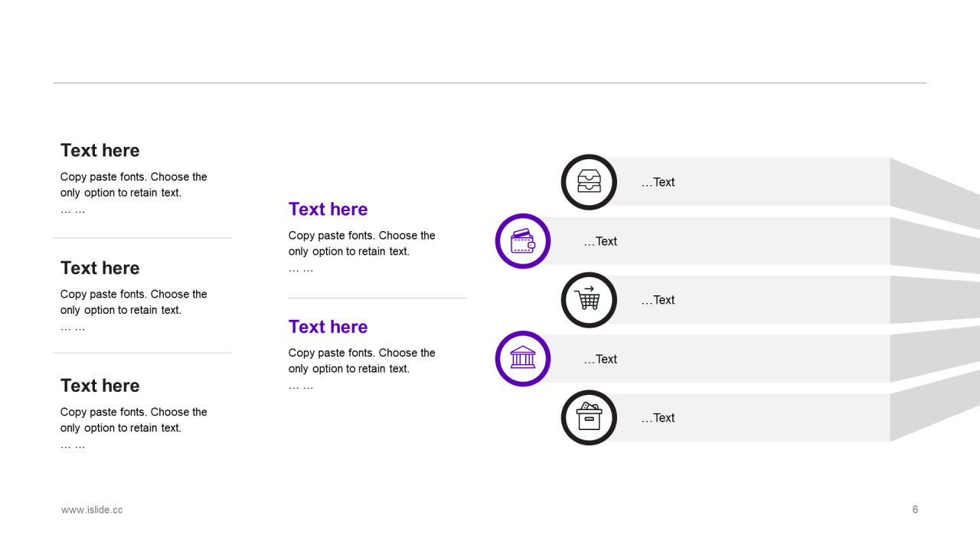Click the …Text label beside the inbox tray icon
The width and height of the screenshot is (980, 551).
point(658,182)
